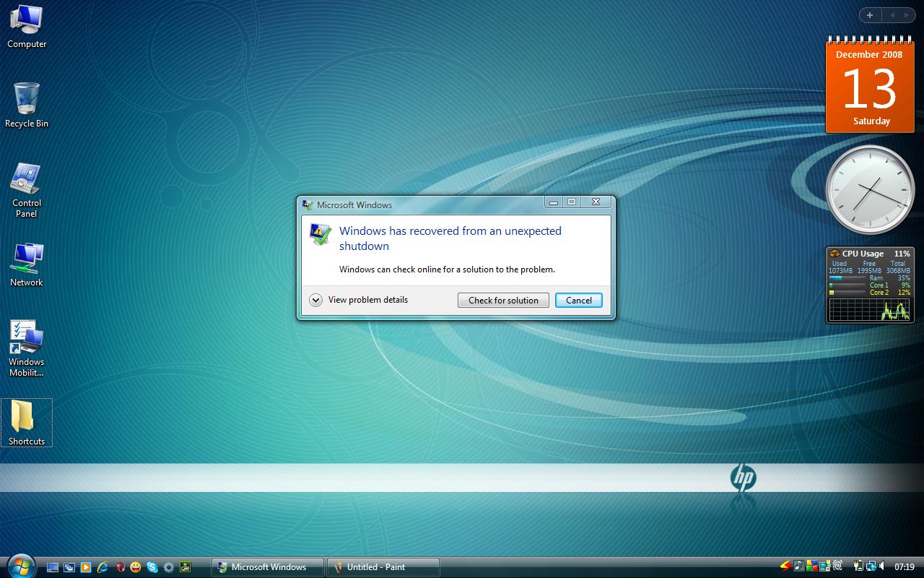Viewport: 924px width, 578px height.
Task: Select the Shortcuts folder on desktop
Action: [x=27, y=423]
